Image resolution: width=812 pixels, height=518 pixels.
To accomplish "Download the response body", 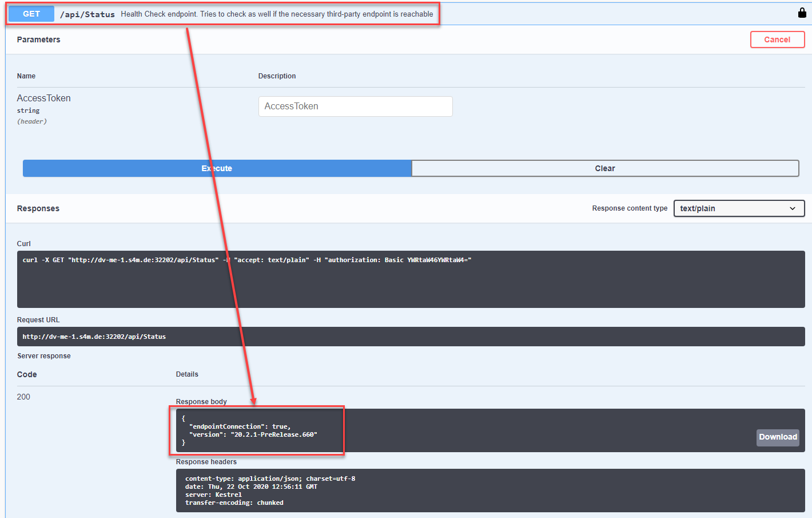I will point(777,437).
